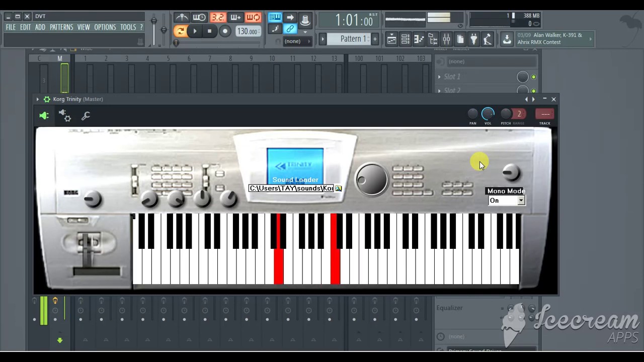This screenshot has width=644, height=362.
Task: Click the Sound Loader file path field
Action: (291, 189)
